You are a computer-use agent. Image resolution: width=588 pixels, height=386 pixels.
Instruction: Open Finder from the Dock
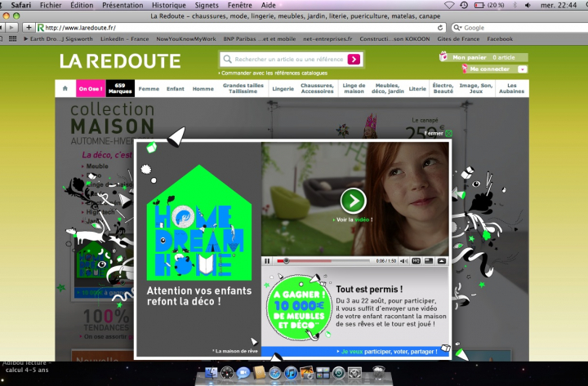[x=212, y=373]
